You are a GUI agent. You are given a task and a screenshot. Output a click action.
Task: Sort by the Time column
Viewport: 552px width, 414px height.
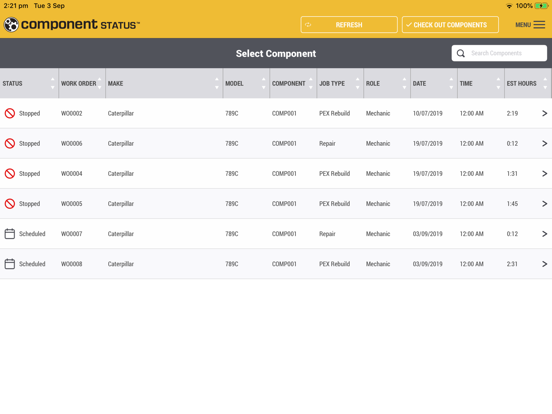click(481, 83)
